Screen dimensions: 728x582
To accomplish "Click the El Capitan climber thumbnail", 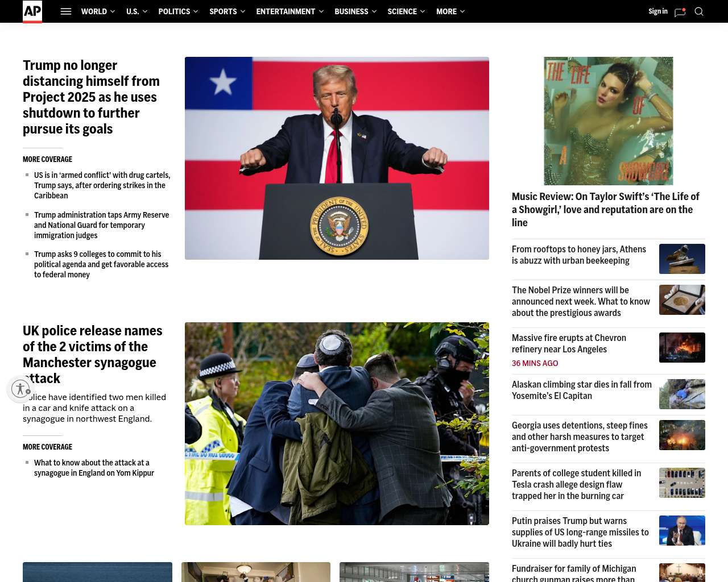I will [x=682, y=394].
